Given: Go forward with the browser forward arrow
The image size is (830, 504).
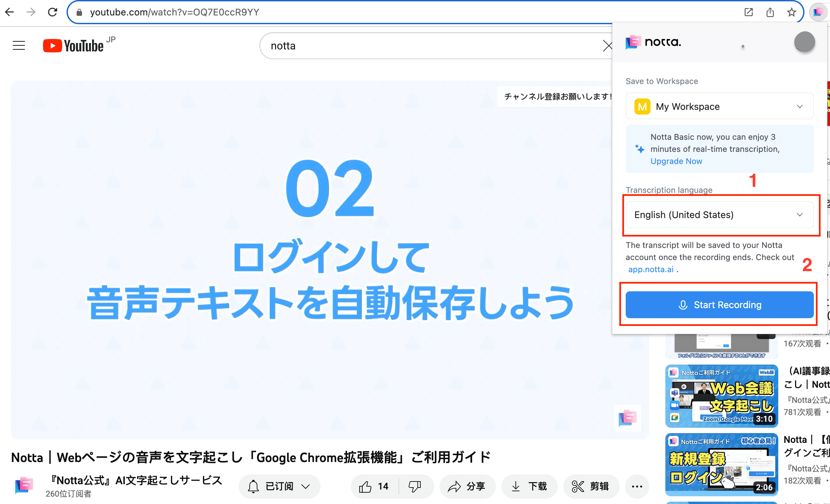Looking at the screenshot, I should [31, 12].
